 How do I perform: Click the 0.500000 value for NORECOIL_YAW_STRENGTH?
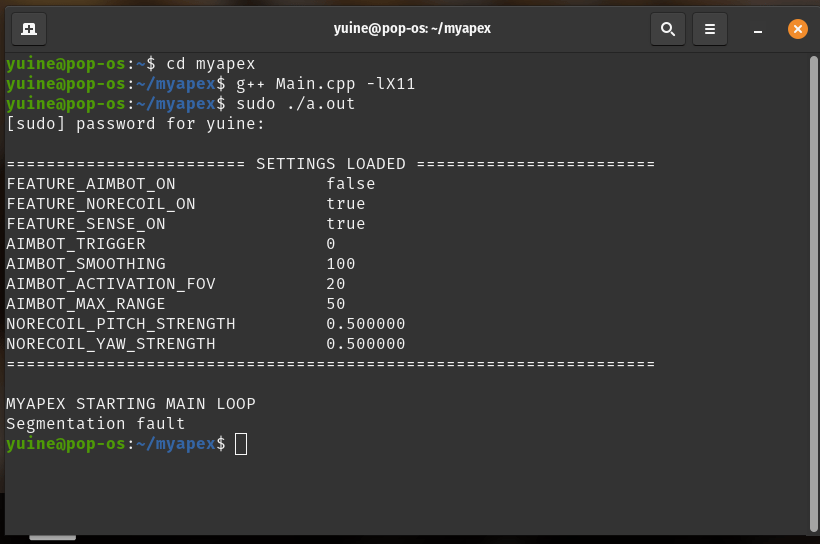(366, 344)
